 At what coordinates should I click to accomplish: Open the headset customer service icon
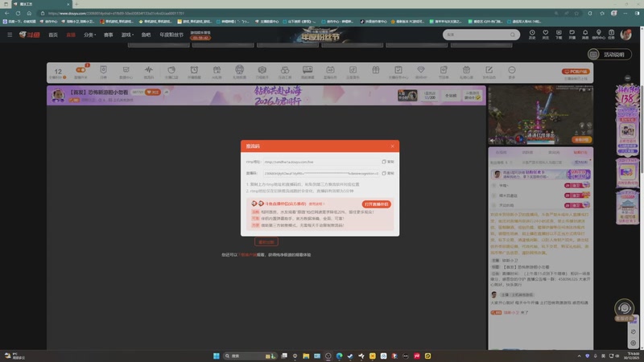625,308
